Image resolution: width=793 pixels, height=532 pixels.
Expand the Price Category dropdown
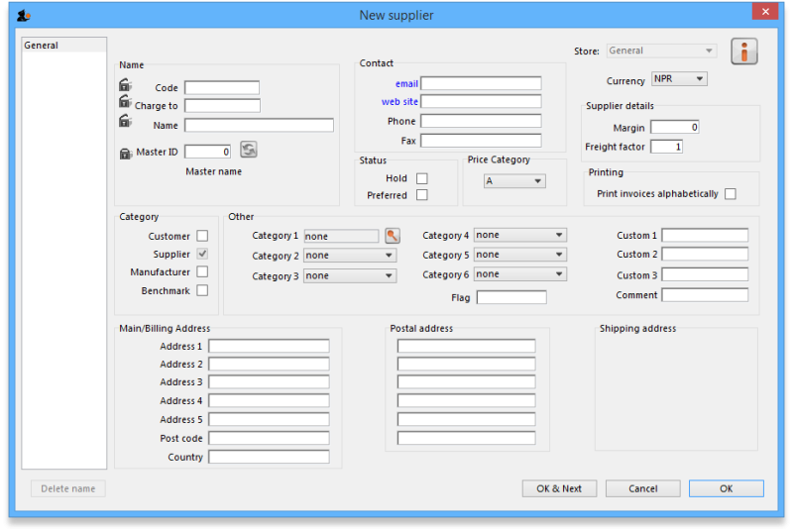coord(514,181)
